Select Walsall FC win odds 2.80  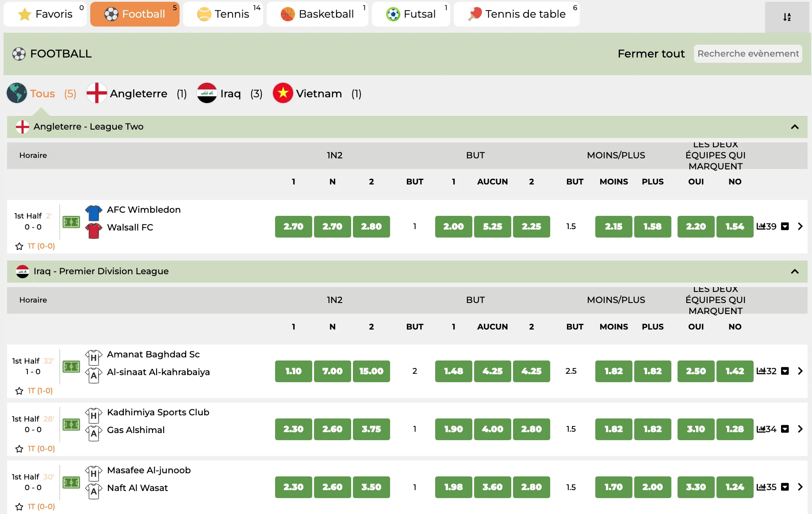372,226
